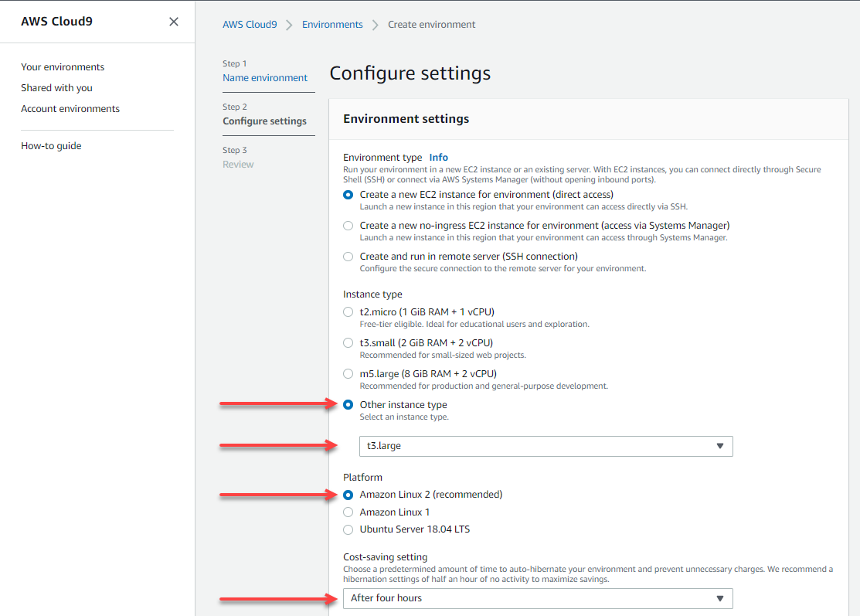Select Amazon Linux 1 platform
This screenshot has width=860, height=616.
click(x=348, y=512)
